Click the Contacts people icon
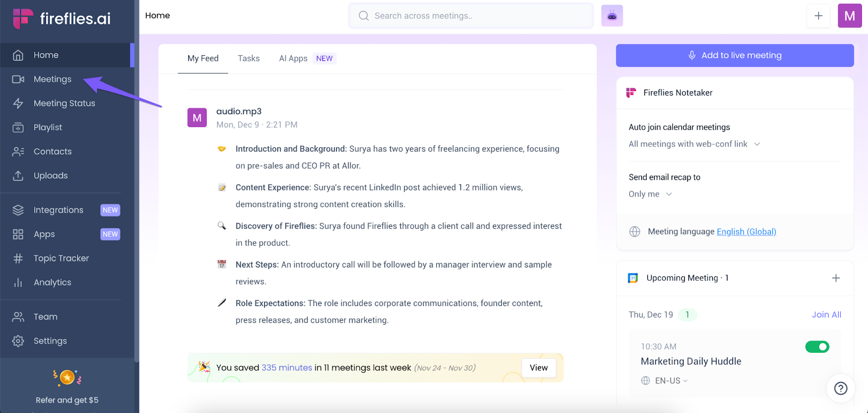This screenshot has width=868, height=413. point(18,151)
